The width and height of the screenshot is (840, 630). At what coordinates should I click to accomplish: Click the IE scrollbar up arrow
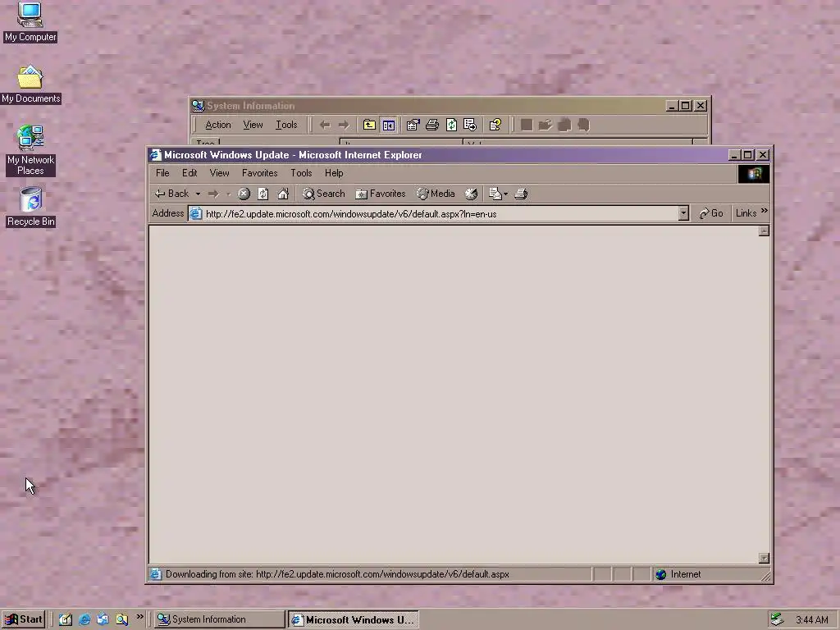click(764, 231)
